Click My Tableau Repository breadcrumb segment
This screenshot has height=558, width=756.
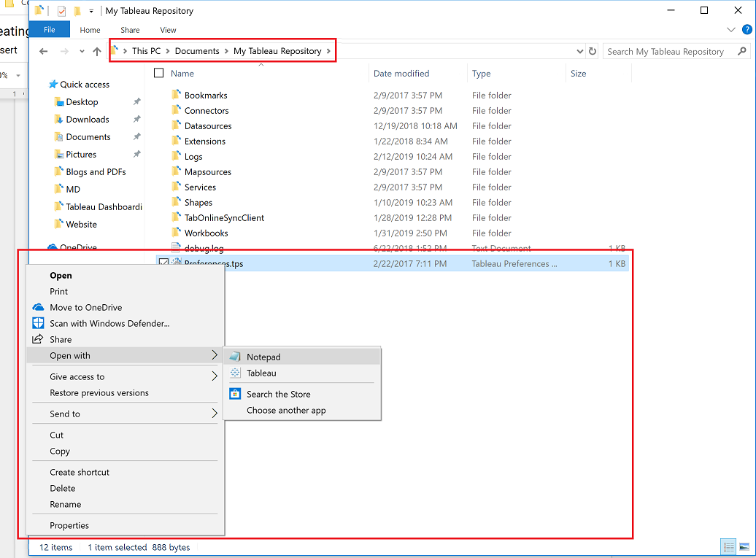pos(277,51)
